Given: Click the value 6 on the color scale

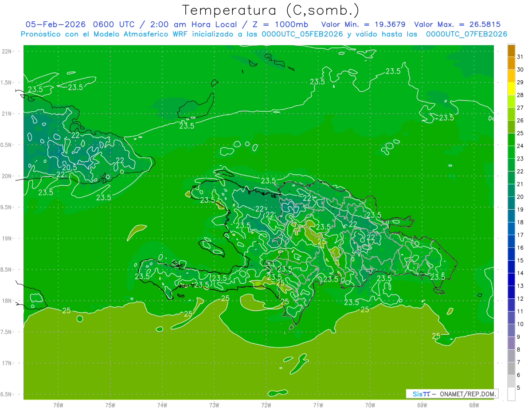Looking at the screenshot, I should (x=519, y=375).
